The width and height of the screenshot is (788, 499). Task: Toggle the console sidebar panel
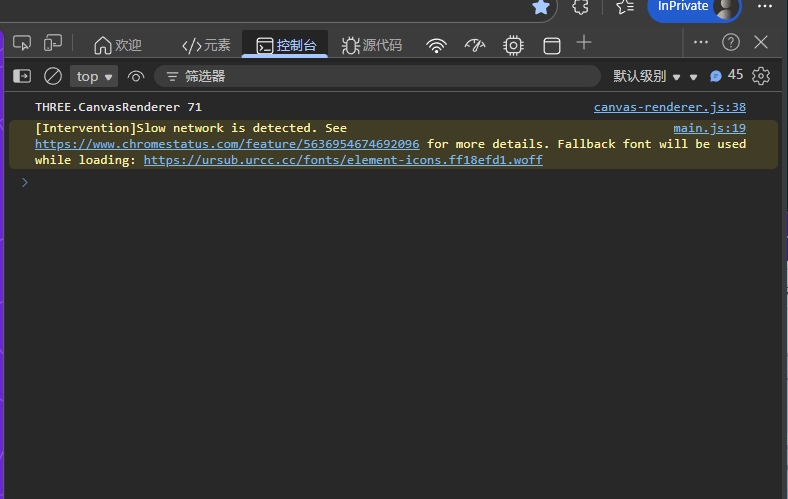pos(22,76)
